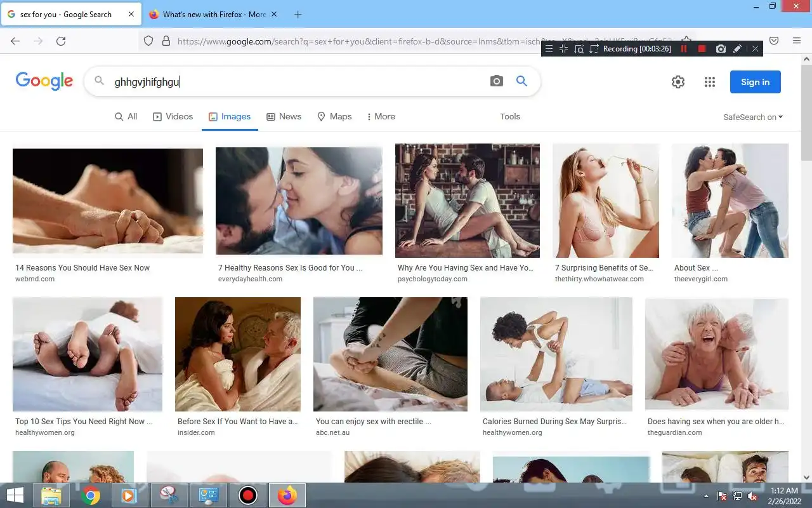
Task: Close the "sex for you - Google Search" tab
Action: click(131, 14)
